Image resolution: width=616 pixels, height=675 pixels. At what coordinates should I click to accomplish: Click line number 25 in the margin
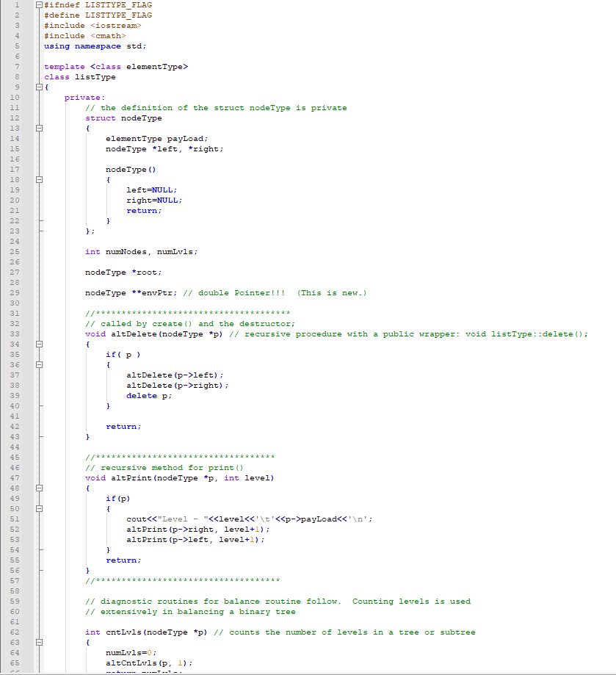[x=15, y=252]
